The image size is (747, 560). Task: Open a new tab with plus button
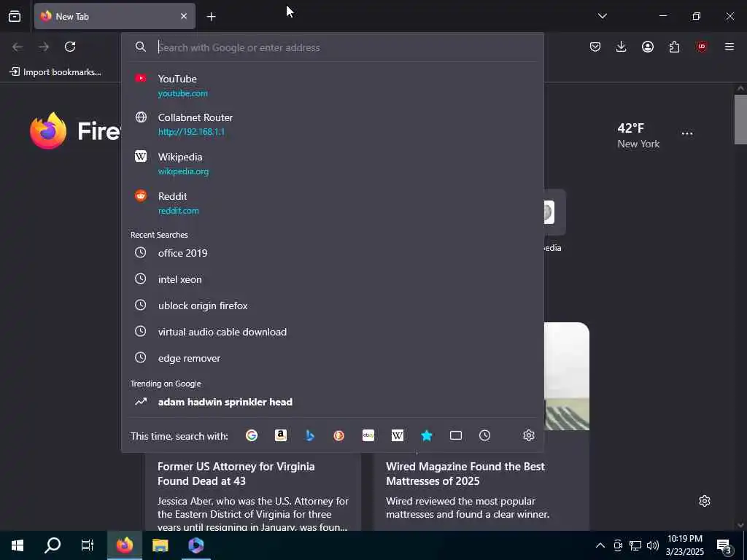click(x=211, y=17)
